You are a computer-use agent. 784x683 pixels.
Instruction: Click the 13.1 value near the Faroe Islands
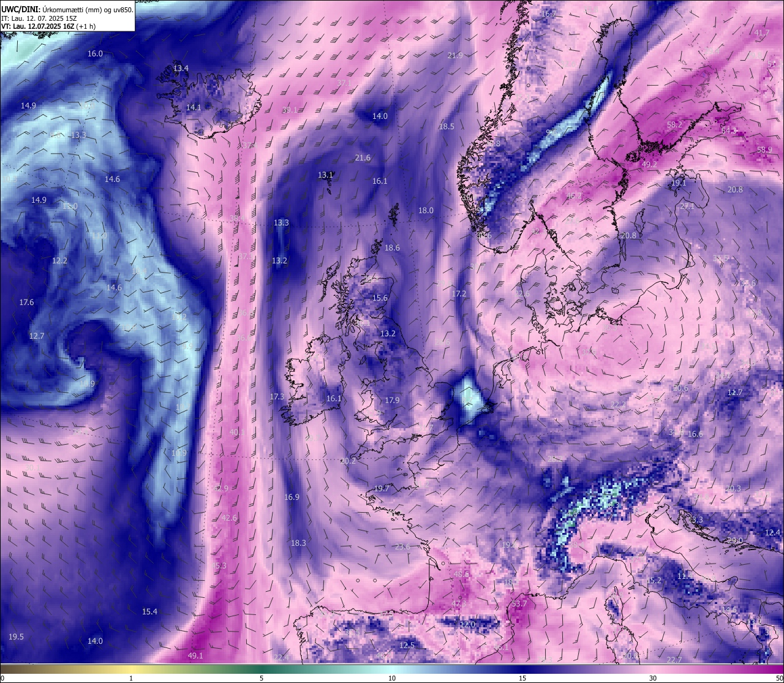pos(325,175)
